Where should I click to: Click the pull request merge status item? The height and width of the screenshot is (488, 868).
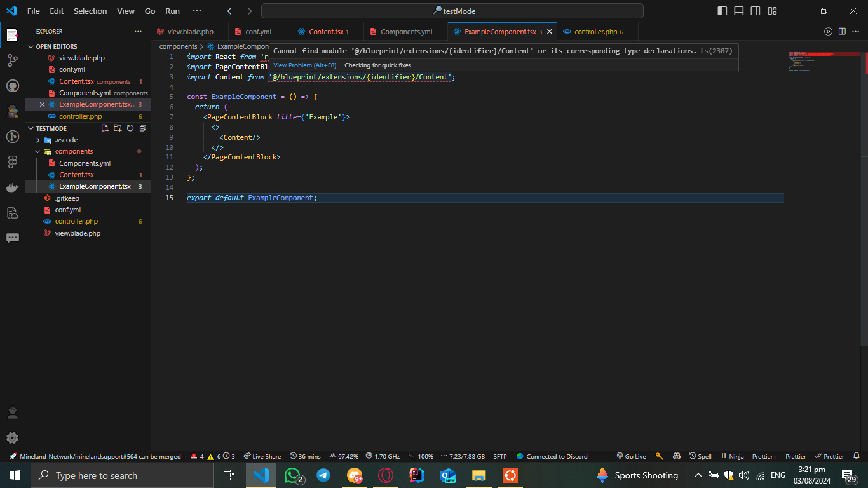coord(95,456)
